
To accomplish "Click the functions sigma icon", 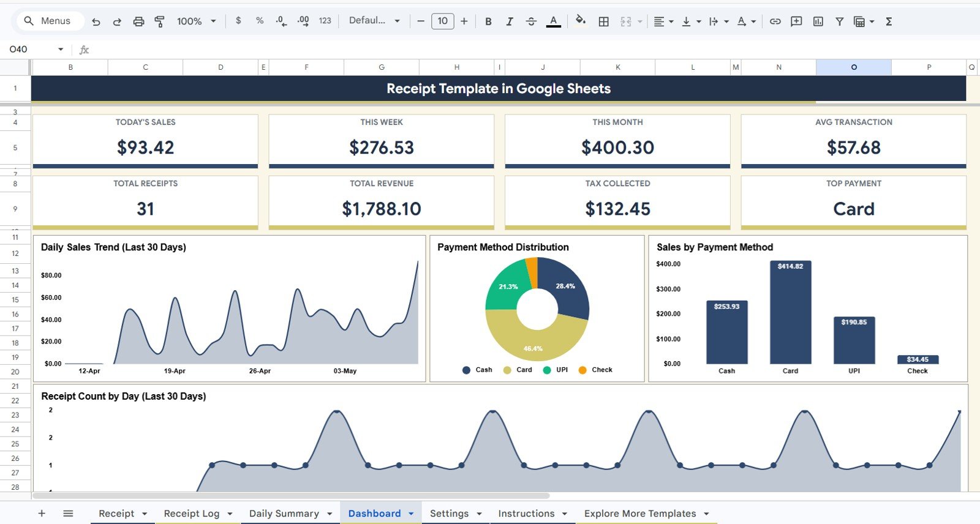I will [889, 21].
